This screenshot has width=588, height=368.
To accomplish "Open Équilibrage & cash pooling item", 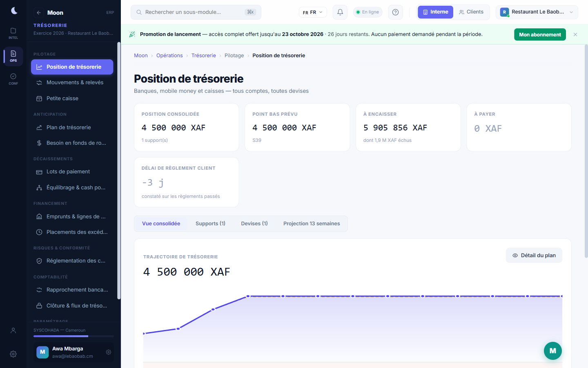I will pos(72,188).
